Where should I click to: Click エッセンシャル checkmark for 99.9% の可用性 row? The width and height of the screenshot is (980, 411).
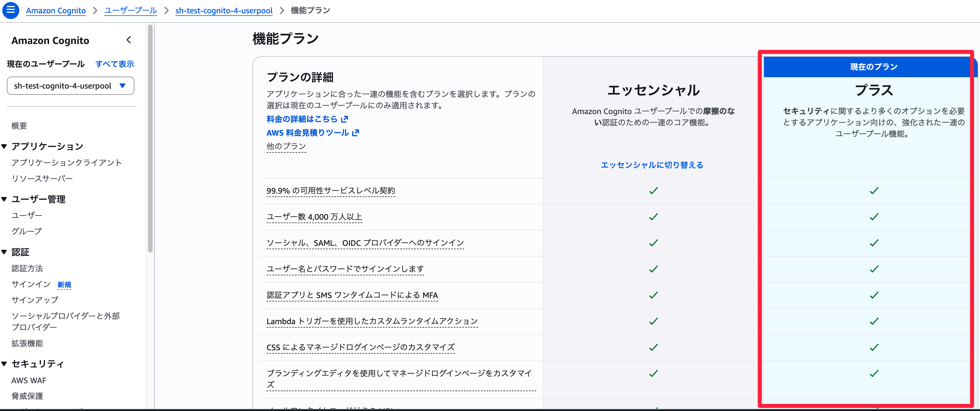tap(653, 191)
